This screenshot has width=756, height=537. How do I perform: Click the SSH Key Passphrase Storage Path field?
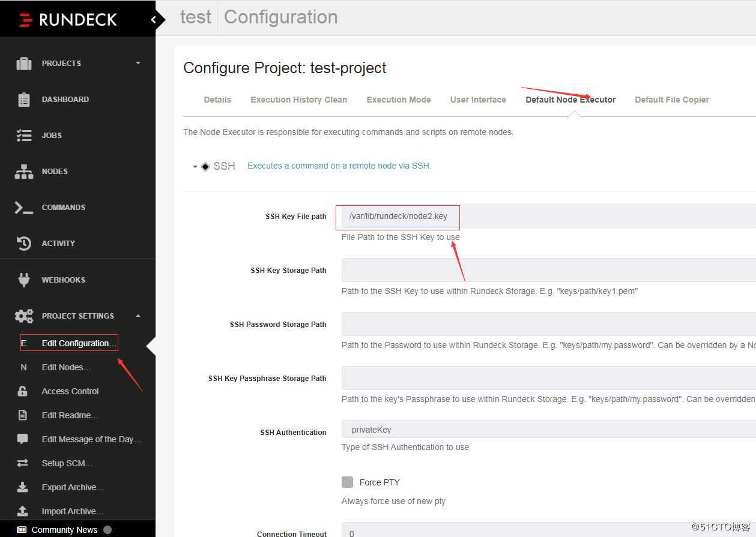[x=548, y=378]
